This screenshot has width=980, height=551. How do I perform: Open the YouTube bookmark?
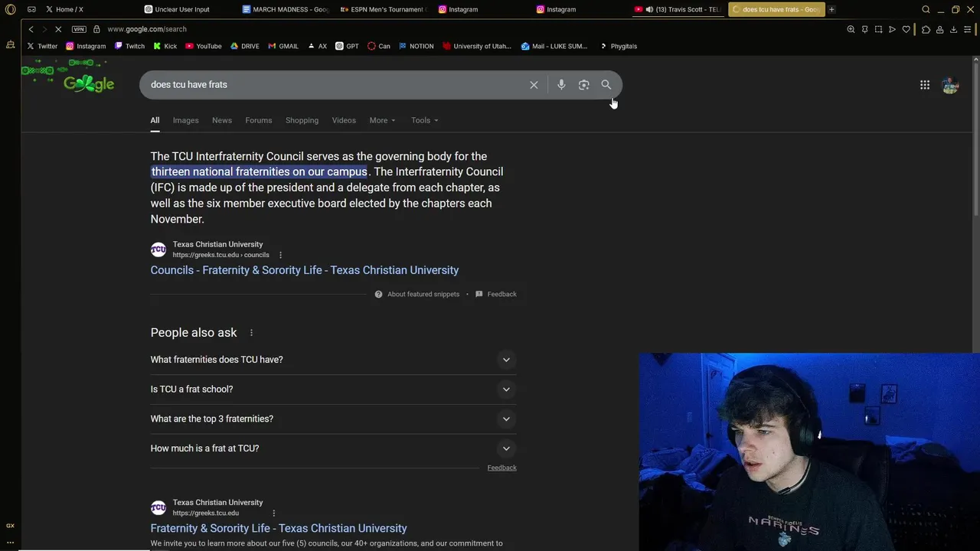[203, 46]
